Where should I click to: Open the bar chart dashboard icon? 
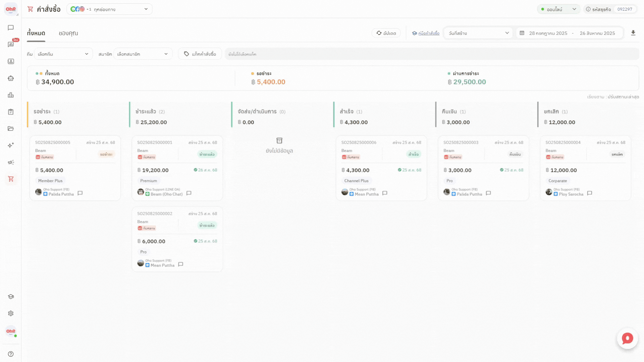click(x=11, y=95)
